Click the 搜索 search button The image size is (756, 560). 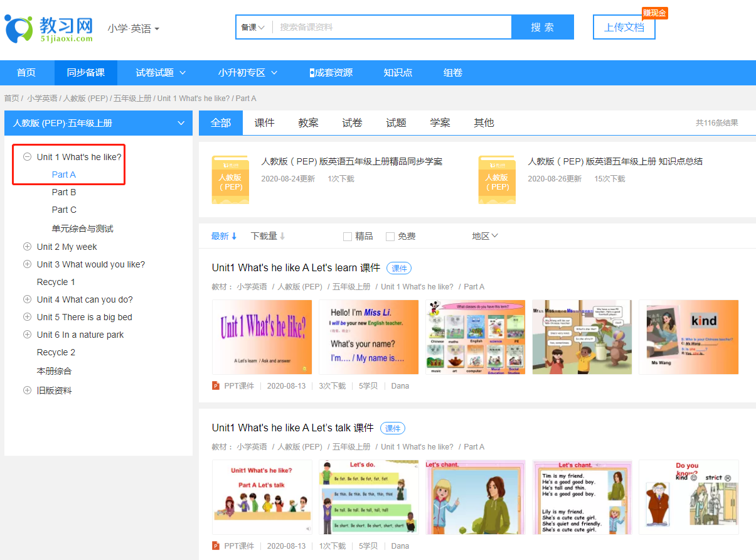coord(543,27)
